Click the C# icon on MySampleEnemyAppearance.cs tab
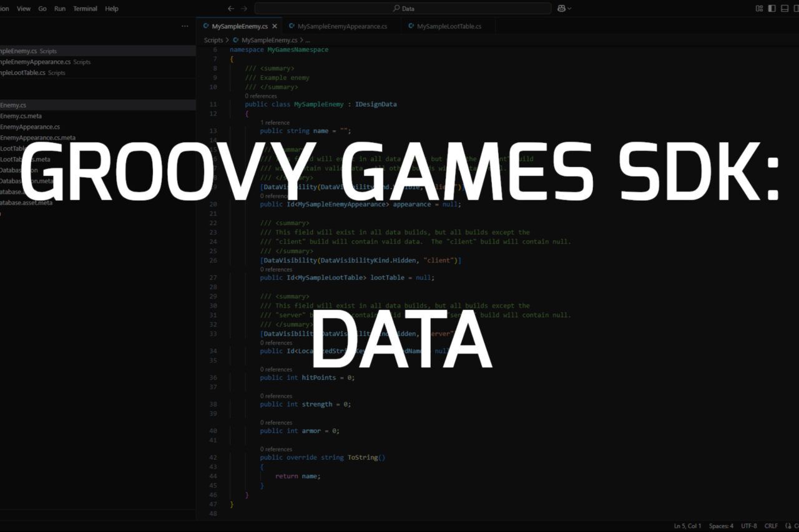 pos(292,26)
